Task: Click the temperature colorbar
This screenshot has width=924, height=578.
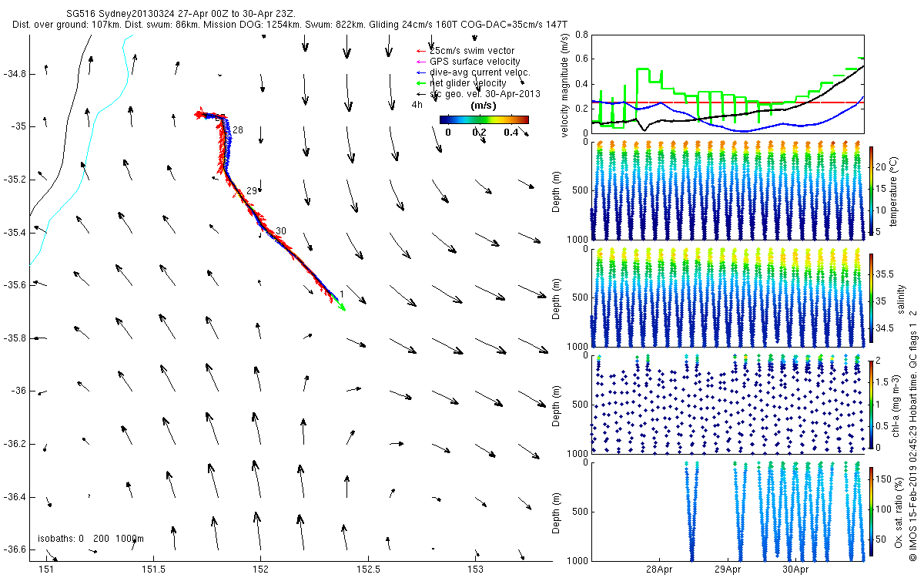Action: coord(872,190)
